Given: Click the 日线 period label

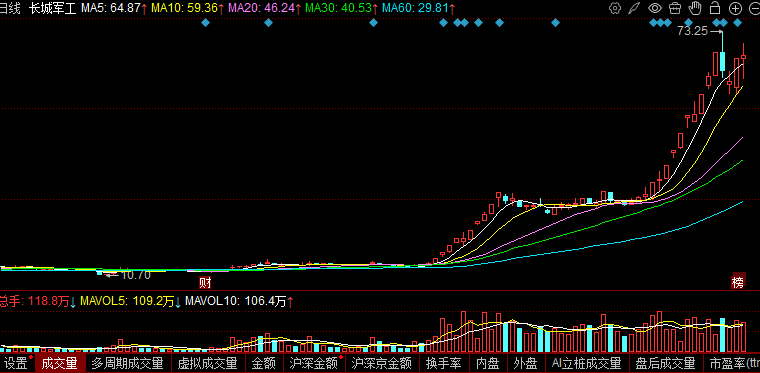Looking at the screenshot, I should (10, 8).
